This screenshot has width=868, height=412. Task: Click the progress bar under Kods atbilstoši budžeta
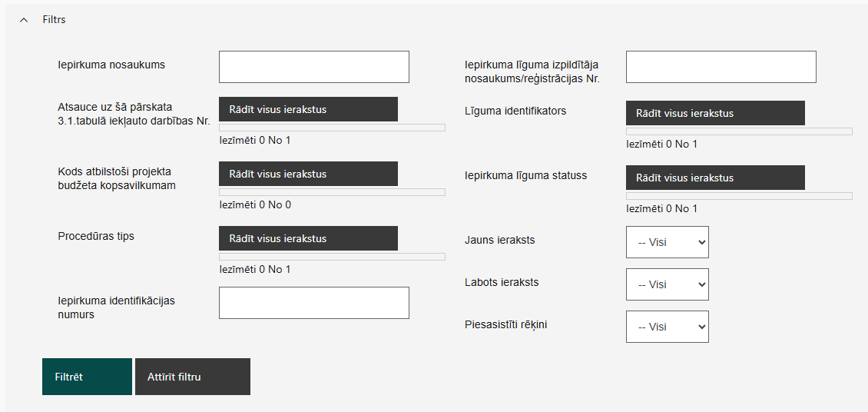pos(332,192)
